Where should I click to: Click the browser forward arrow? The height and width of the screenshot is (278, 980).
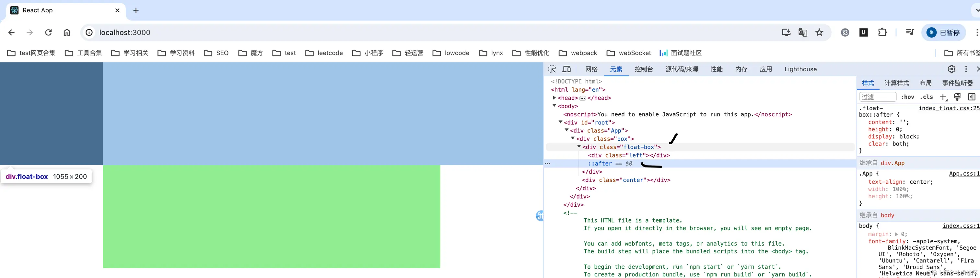(30, 33)
